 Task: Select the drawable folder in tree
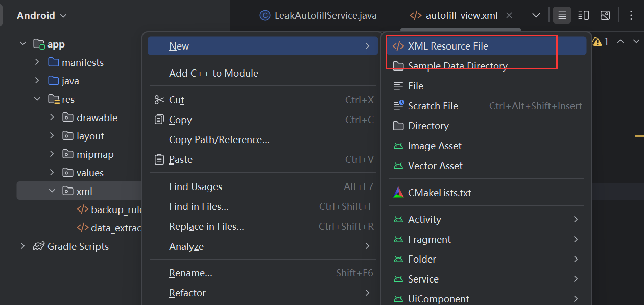point(97,118)
